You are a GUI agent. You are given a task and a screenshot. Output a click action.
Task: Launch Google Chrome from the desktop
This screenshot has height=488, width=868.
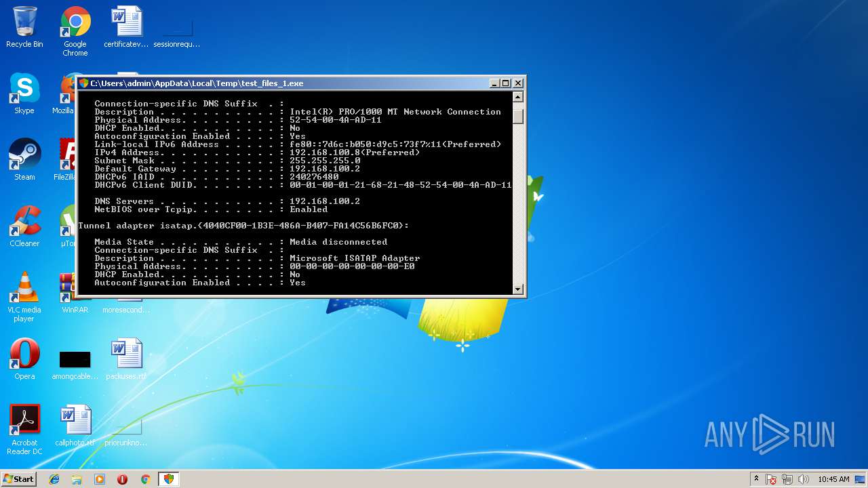tap(75, 31)
